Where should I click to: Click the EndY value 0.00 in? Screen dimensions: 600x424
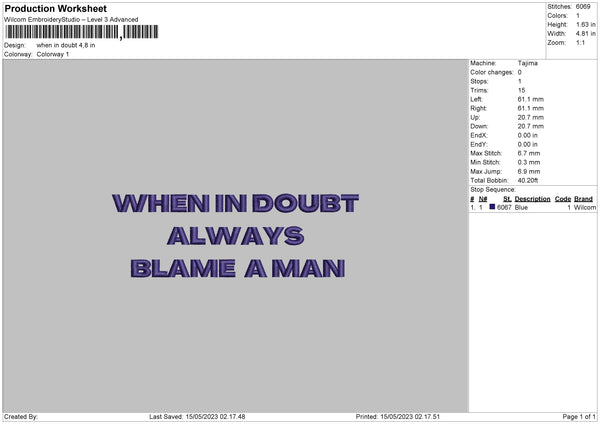point(528,144)
